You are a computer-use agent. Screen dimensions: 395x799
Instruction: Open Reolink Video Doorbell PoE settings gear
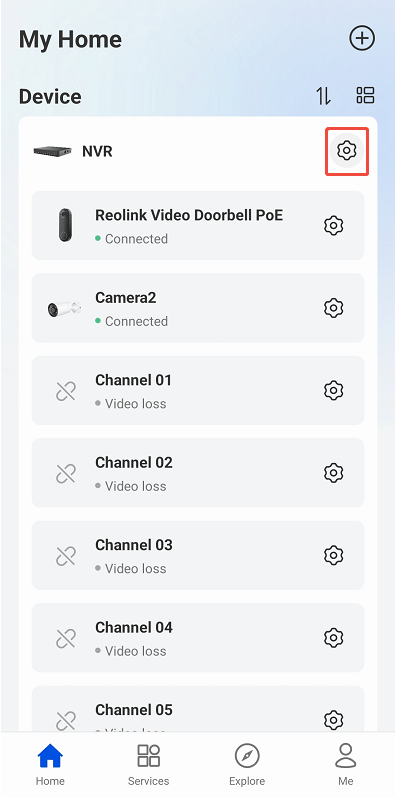tap(334, 225)
